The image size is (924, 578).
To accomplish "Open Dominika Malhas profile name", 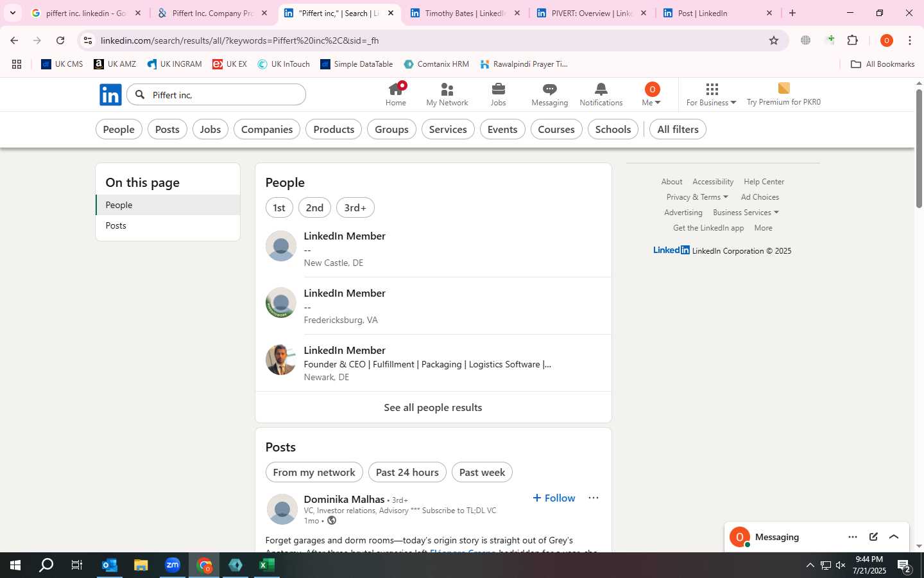I will 344,499.
